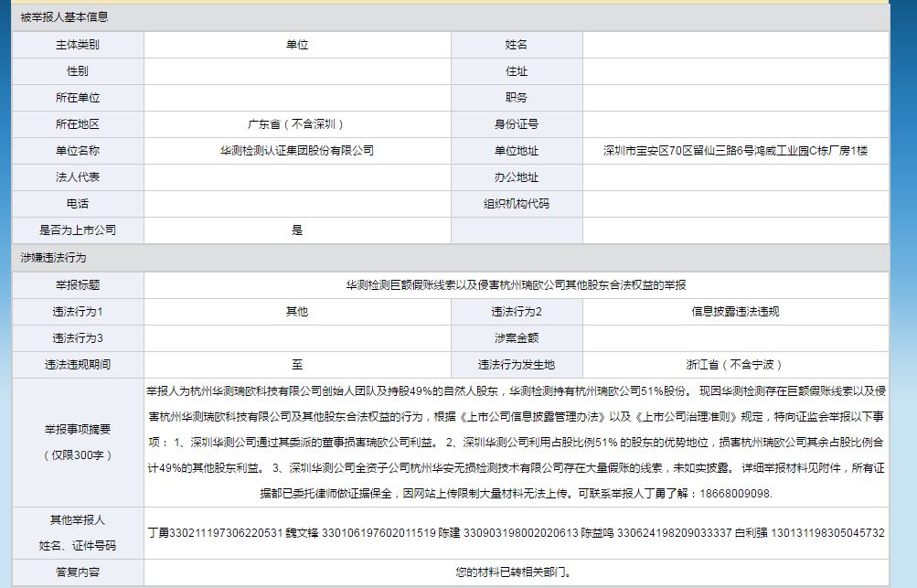Click the 组织机构代码 label
Viewport: 917px width, 588px height.
(x=517, y=204)
